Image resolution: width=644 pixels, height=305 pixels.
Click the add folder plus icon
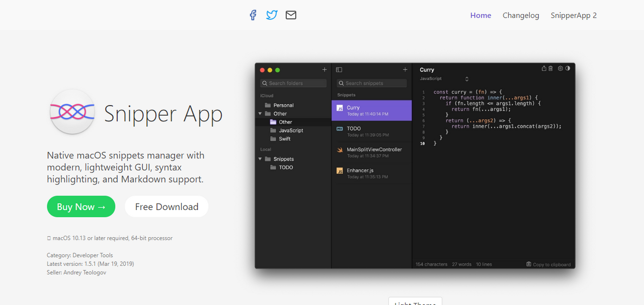pos(325,70)
